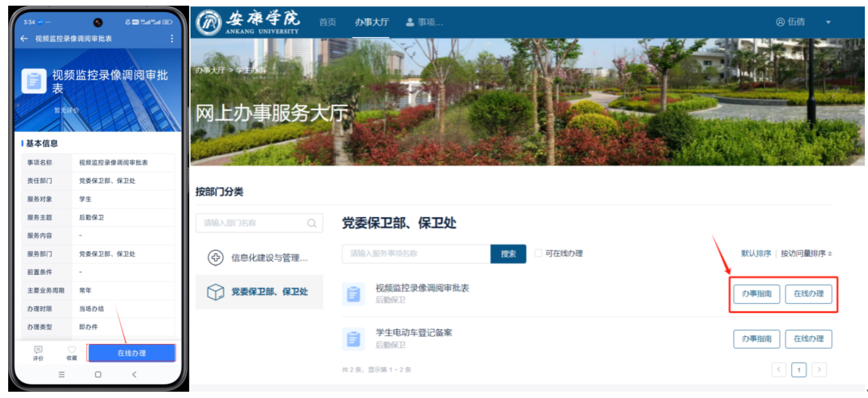
Task: Click 在线办理 for 学生电动车登记备案
Action: click(808, 339)
